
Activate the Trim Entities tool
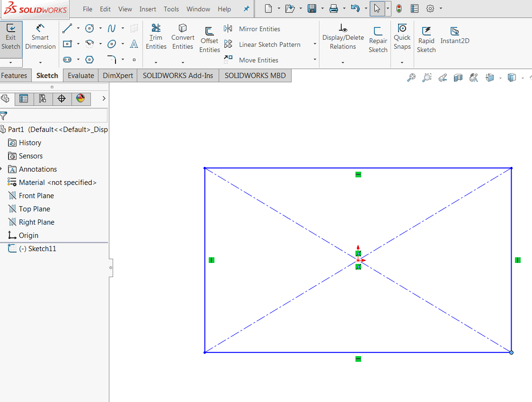click(156, 37)
